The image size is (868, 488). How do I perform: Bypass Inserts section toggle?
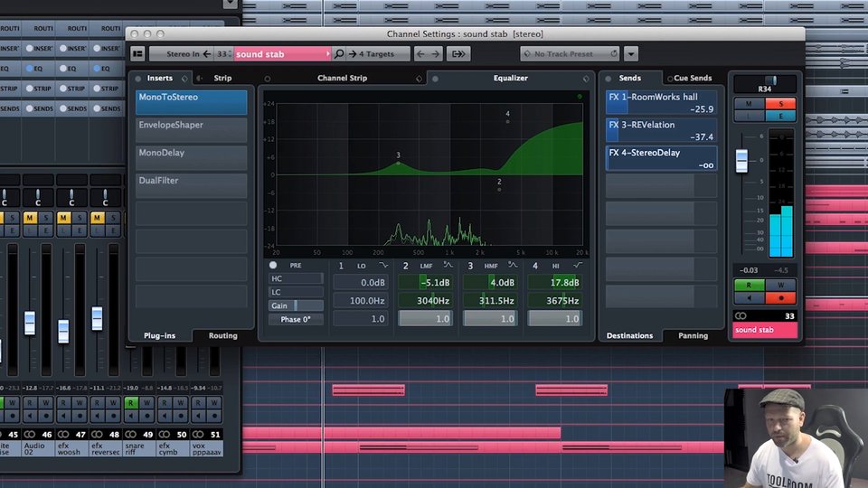click(x=137, y=79)
